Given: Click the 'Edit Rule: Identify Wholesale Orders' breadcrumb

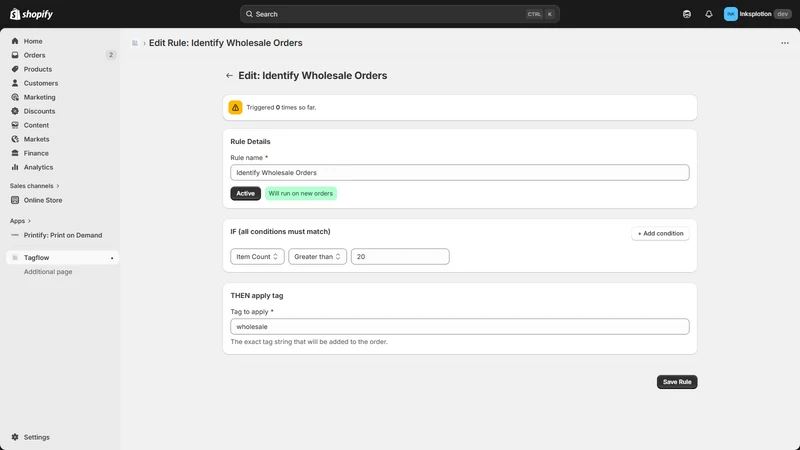Looking at the screenshot, I should 226,43.
